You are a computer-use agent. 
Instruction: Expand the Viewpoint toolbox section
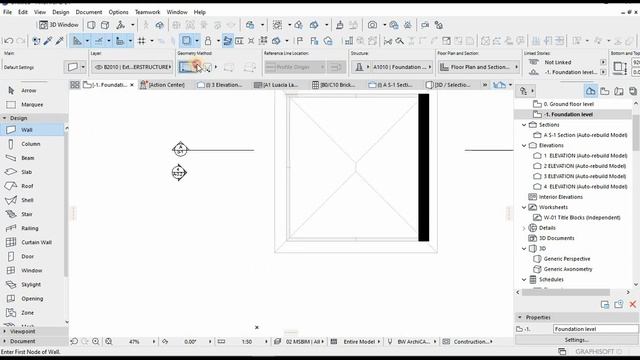click(x=4, y=331)
